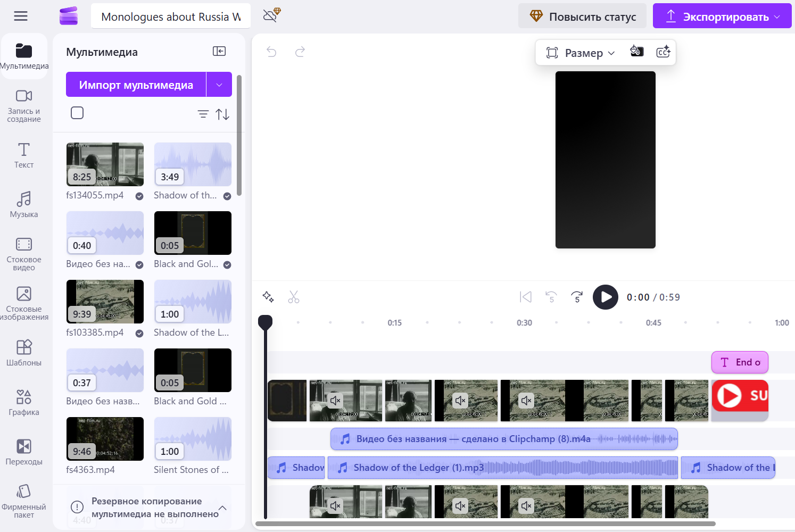Select the fs103385.mp4 video thumbnail

[105, 302]
